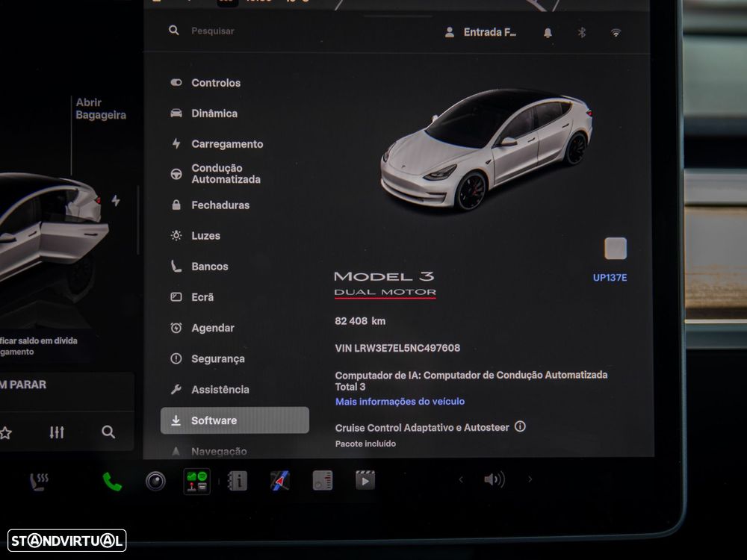Viewport: 747px width, 560px height.
Task: Open the Ecrã settings
Action: click(192, 297)
